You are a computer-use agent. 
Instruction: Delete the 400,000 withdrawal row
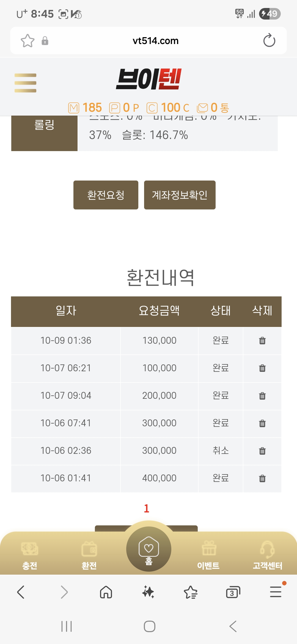pyautogui.click(x=262, y=478)
